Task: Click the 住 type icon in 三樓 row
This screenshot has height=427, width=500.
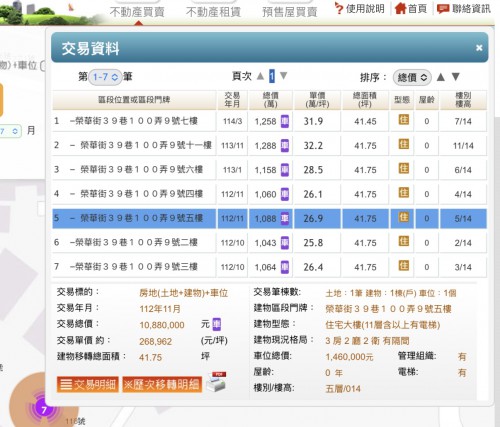Action: point(403,265)
